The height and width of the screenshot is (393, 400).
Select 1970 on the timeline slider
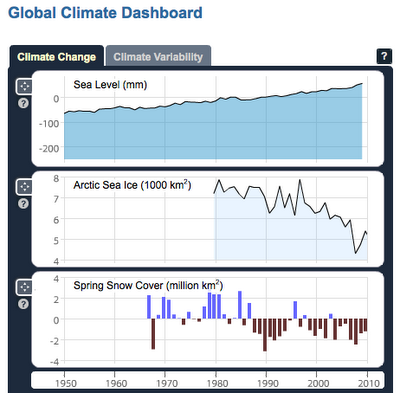click(x=167, y=383)
